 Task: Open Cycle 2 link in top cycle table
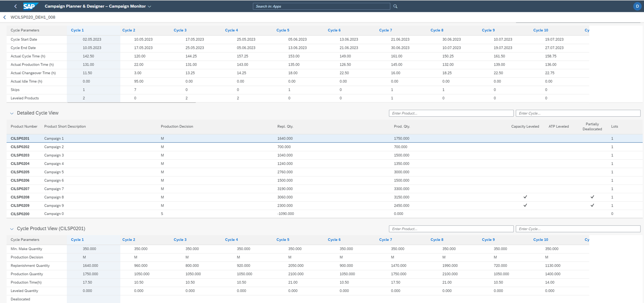point(129,30)
